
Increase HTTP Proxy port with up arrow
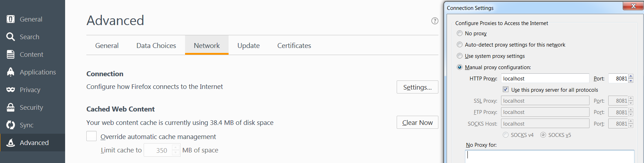pyautogui.click(x=631, y=76)
